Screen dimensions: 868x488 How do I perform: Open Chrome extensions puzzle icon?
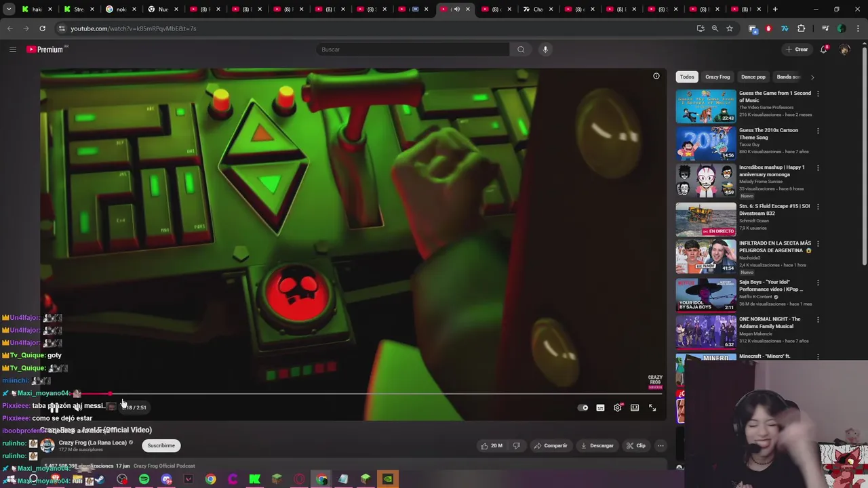click(802, 28)
